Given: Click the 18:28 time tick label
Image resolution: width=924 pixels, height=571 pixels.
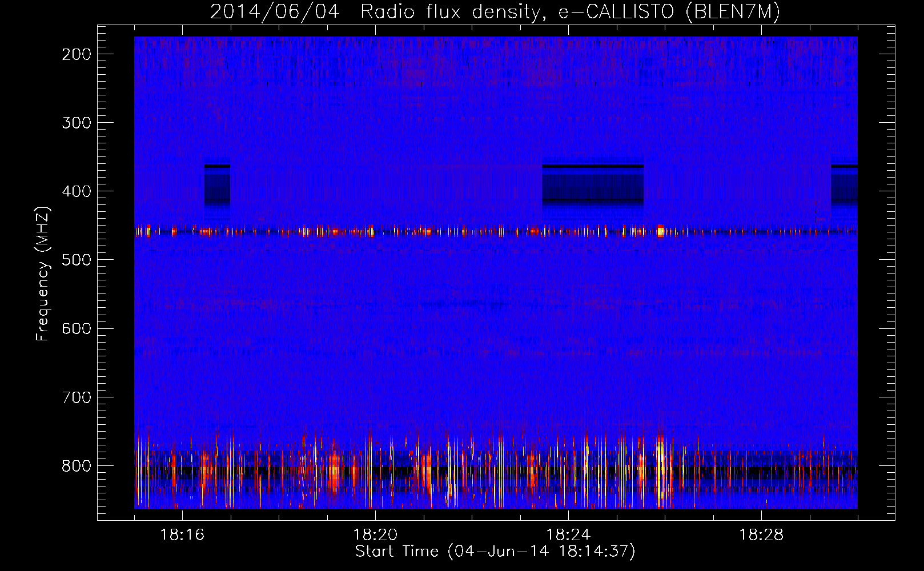Looking at the screenshot, I should [x=761, y=535].
